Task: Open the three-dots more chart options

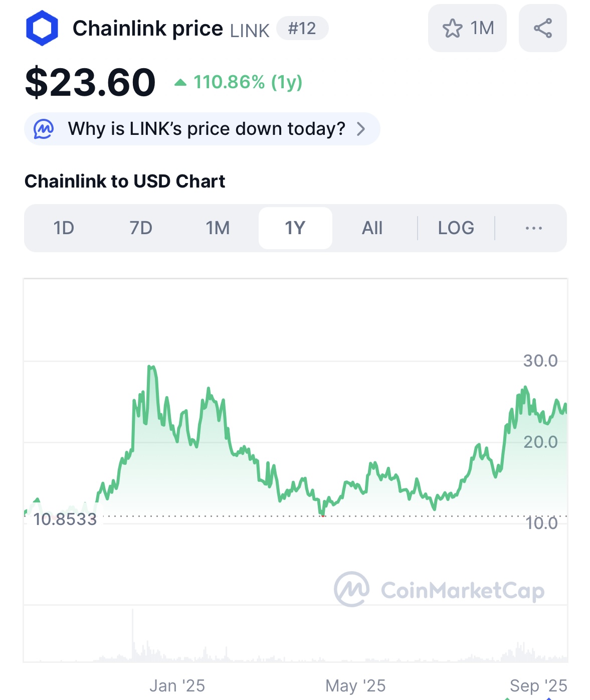Action: pyautogui.click(x=533, y=228)
